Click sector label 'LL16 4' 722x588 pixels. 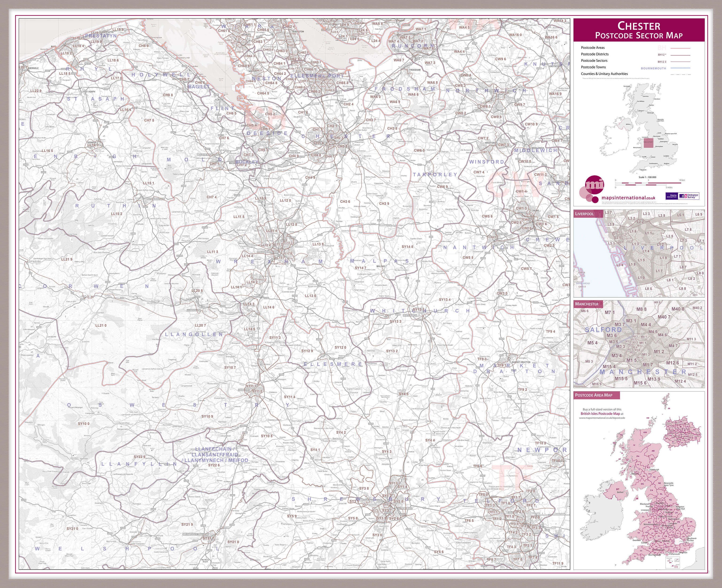(x=125, y=109)
